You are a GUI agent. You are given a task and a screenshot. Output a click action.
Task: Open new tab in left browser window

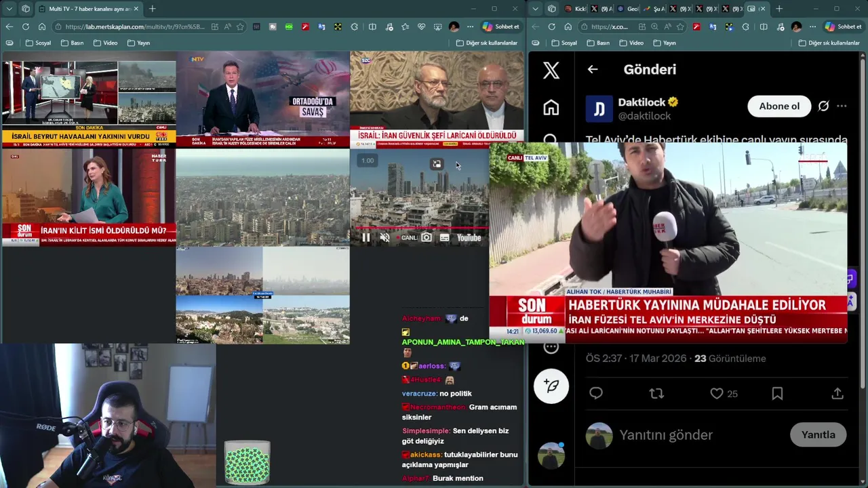coord(152,9)
